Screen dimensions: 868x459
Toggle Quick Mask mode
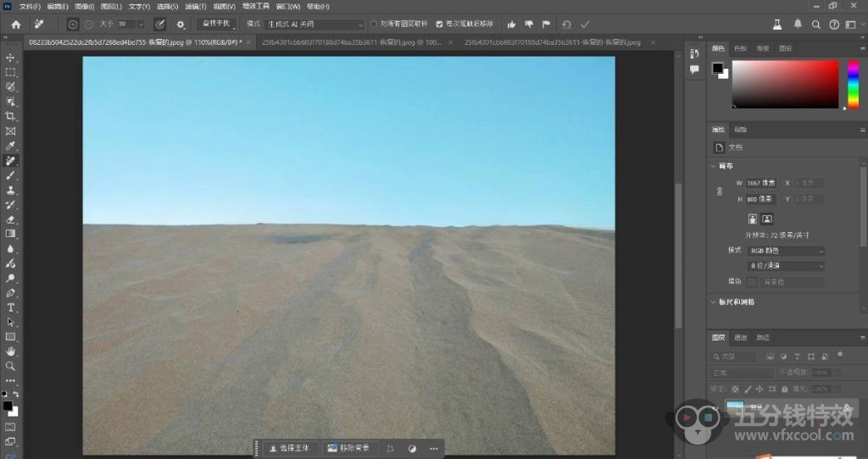tap(10, 427)
